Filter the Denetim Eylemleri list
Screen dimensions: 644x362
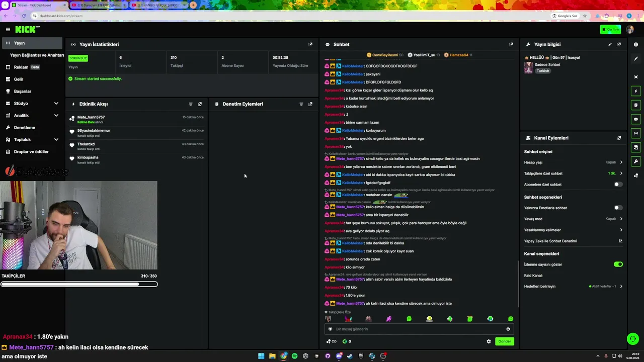[x=301, y=104]
